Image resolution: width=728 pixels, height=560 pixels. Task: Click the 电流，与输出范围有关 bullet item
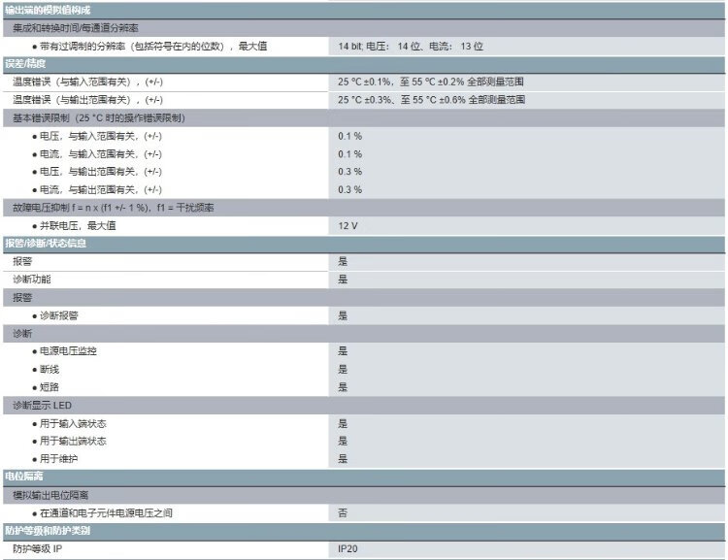point(102,189)
